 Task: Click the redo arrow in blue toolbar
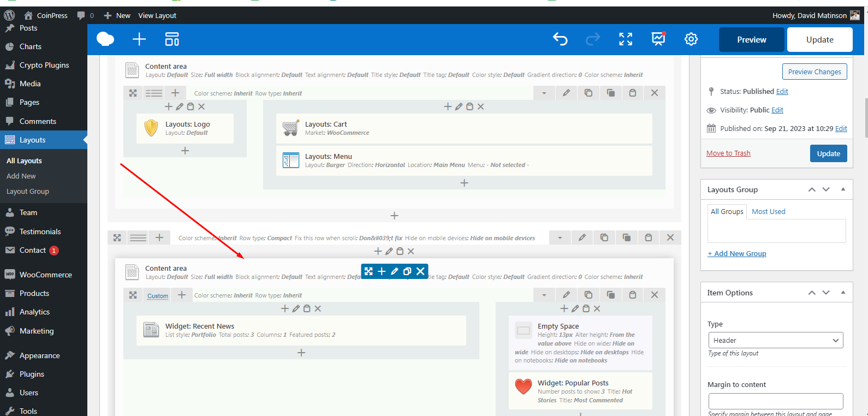[x=592, y=39]
